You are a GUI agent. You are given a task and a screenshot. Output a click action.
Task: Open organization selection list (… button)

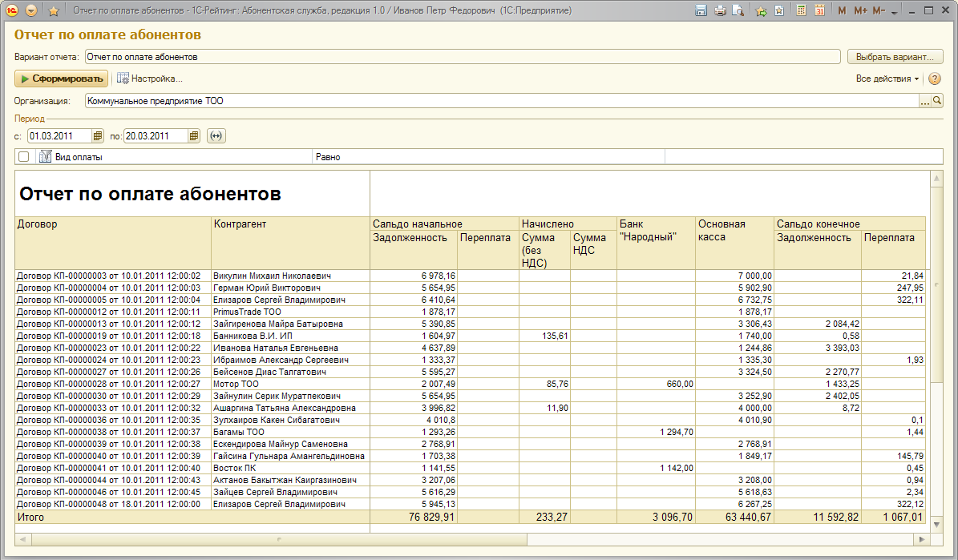click(924, 102)
